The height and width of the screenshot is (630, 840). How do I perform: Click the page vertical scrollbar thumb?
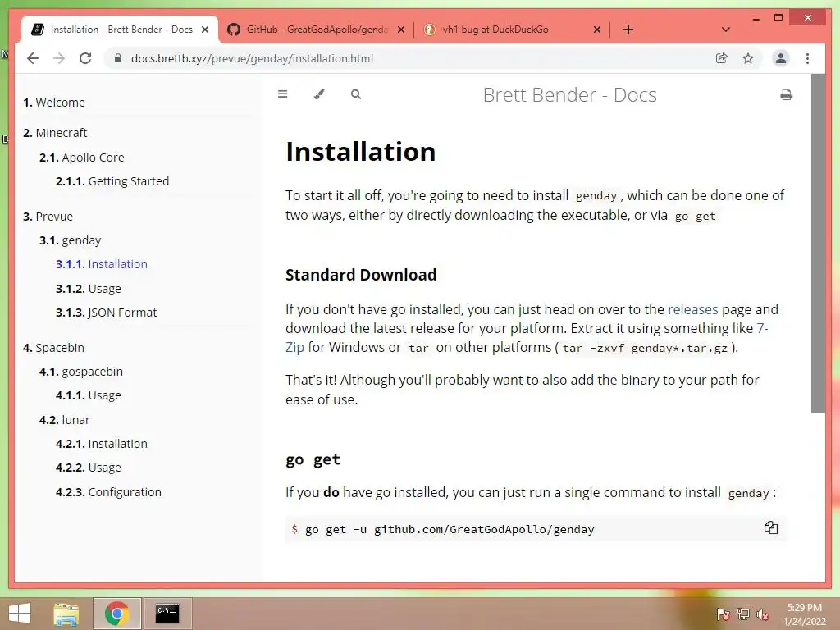click(818, 244)
